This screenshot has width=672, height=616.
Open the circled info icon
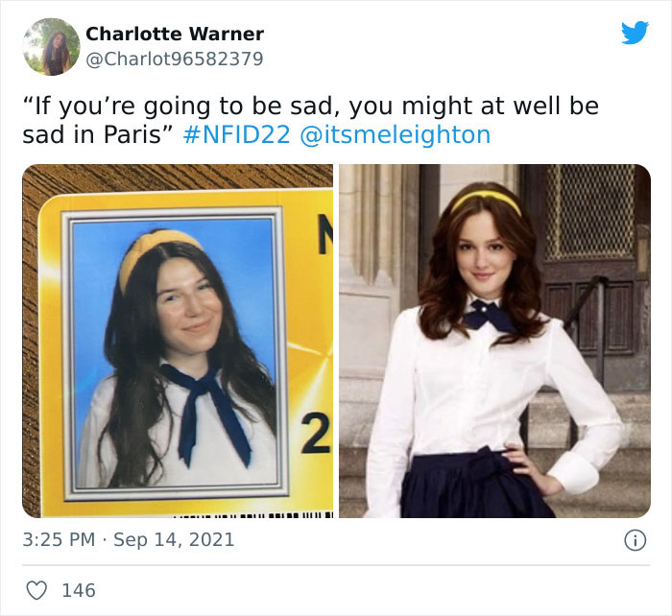pos(635,540)
